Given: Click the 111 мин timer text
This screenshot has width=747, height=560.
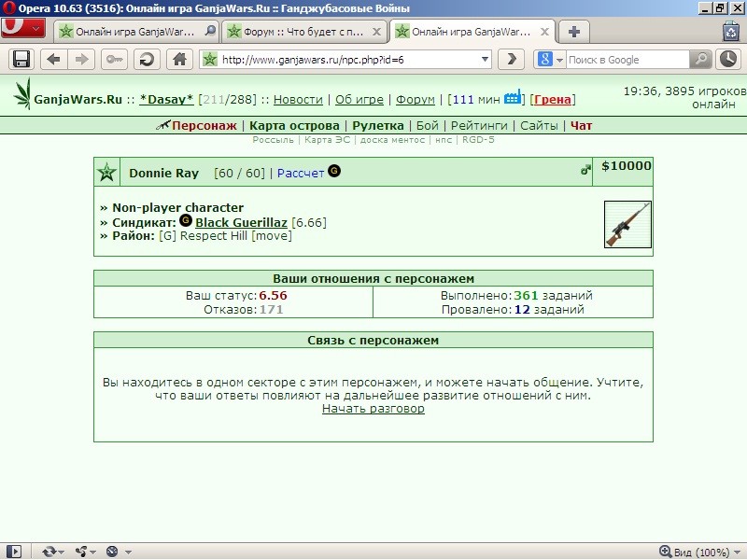Looking at the screenshot, I should 476,100.
